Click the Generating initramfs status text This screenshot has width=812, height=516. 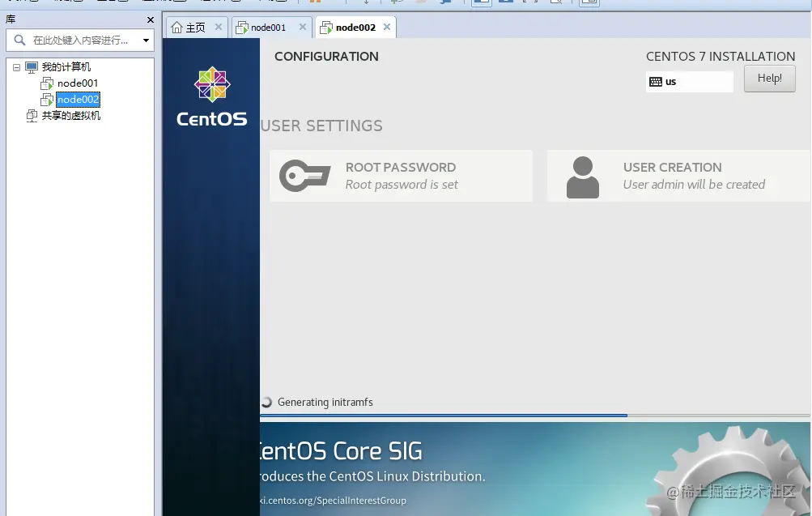(325, 402)
